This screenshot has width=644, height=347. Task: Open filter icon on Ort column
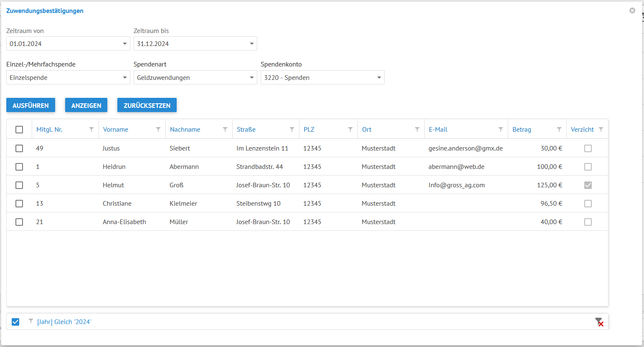417,130
